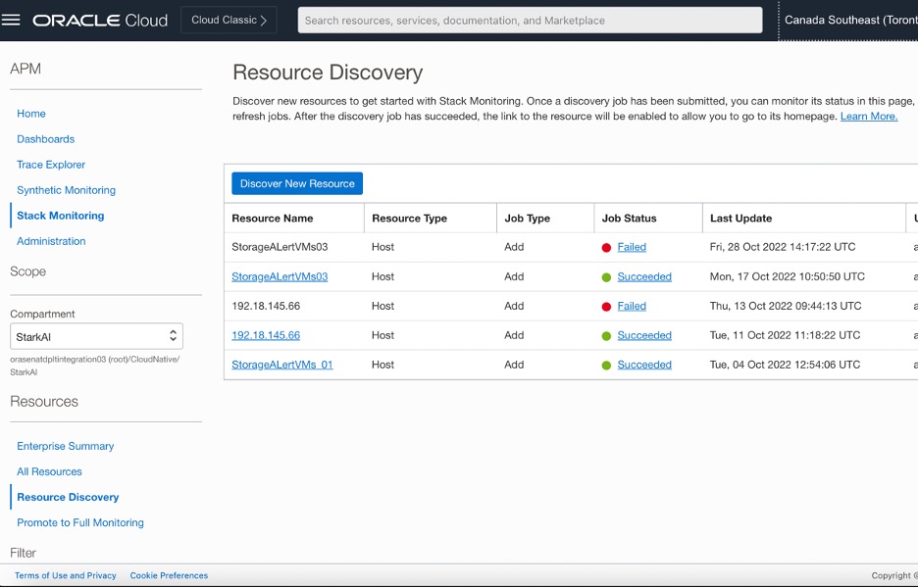The image size is (918, 588).
Task: Open Cookie Preferences in the footer
Action: tap(169, 575)
